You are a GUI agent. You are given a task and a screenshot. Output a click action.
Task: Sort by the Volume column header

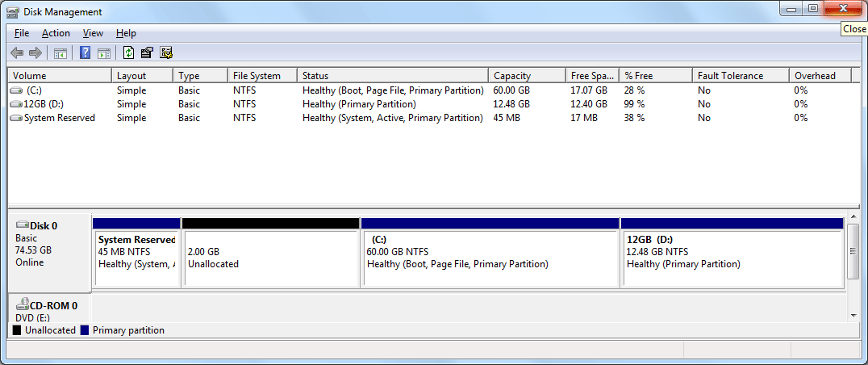[60, 76]
